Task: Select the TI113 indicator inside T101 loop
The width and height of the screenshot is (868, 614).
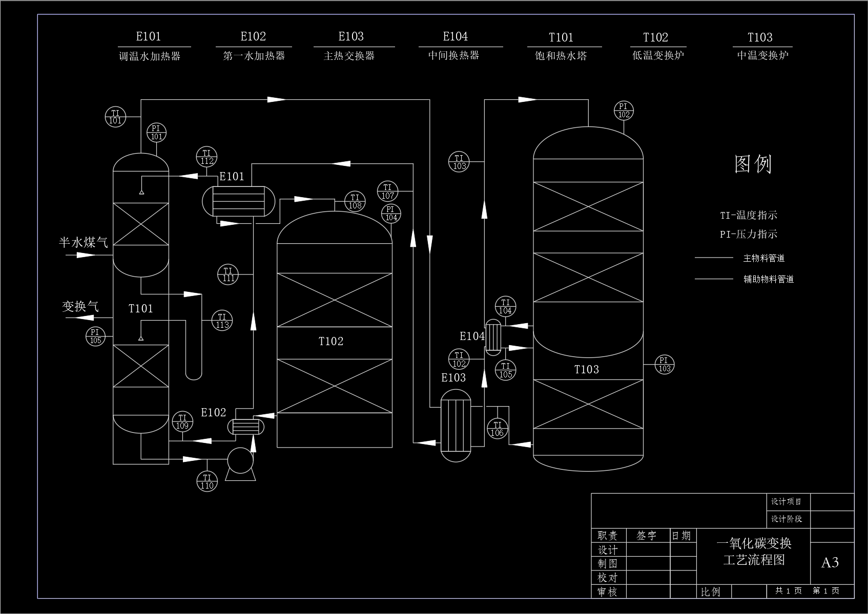Action: tap(221, 320)
